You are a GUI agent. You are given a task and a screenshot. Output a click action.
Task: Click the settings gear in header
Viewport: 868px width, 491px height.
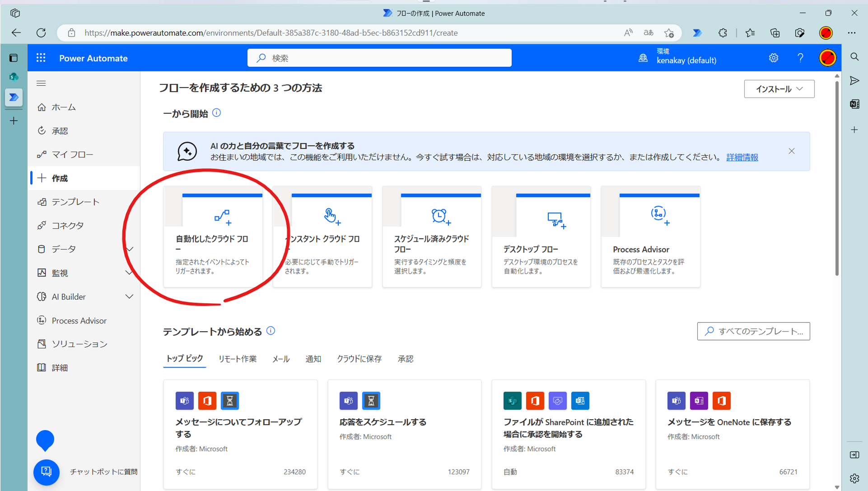(774, 58)
